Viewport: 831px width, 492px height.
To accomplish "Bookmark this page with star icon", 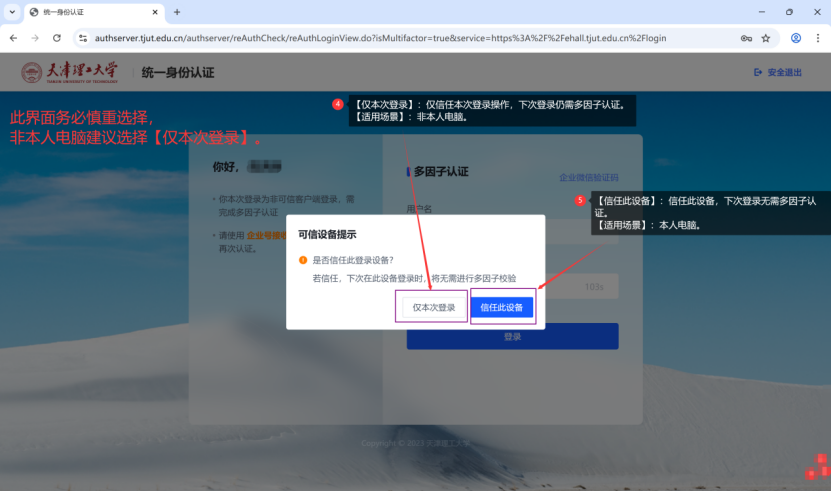I will click(x=766, y=38).
